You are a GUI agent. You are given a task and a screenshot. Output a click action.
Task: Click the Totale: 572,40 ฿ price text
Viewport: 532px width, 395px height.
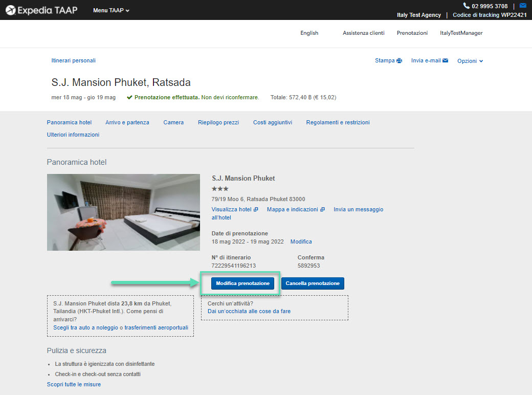point(303,97)
